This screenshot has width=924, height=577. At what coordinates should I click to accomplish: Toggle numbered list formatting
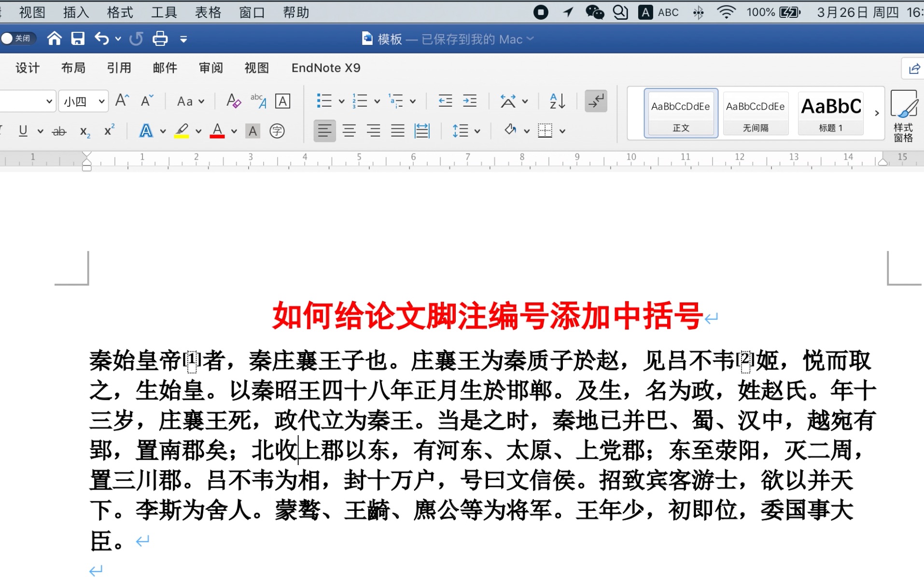click(x=360, y=101)
